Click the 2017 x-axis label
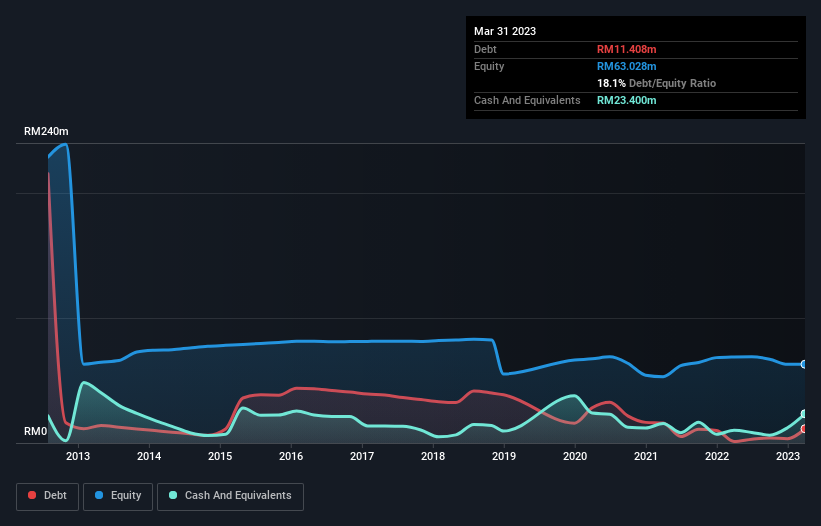Screen dimensions: 821x526 [362, 456]
